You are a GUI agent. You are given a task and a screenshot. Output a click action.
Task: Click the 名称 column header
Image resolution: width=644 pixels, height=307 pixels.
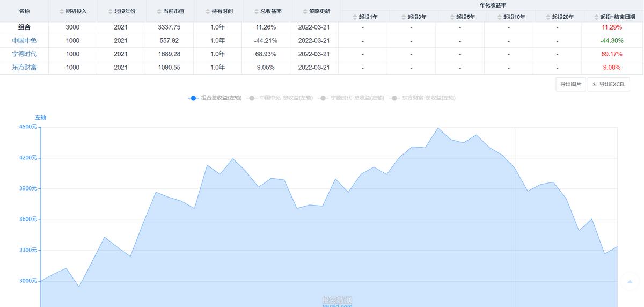pyautogui.click(x=24, y=11)
